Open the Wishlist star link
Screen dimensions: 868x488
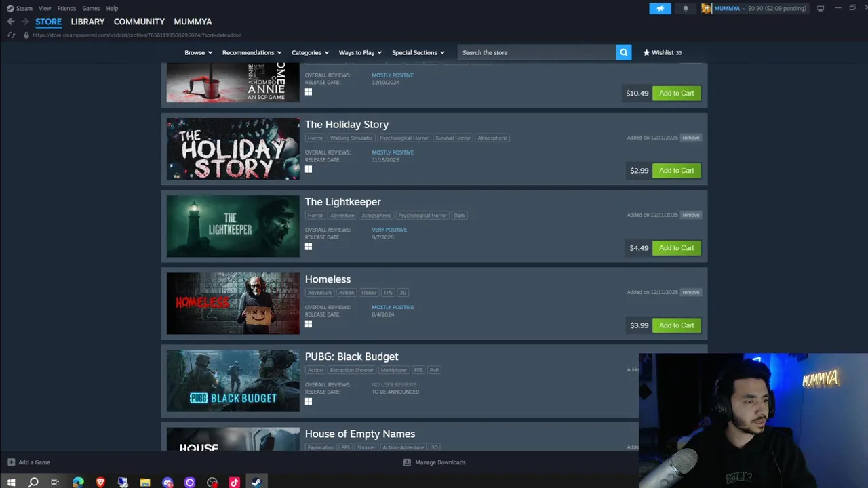click(663, 52)
